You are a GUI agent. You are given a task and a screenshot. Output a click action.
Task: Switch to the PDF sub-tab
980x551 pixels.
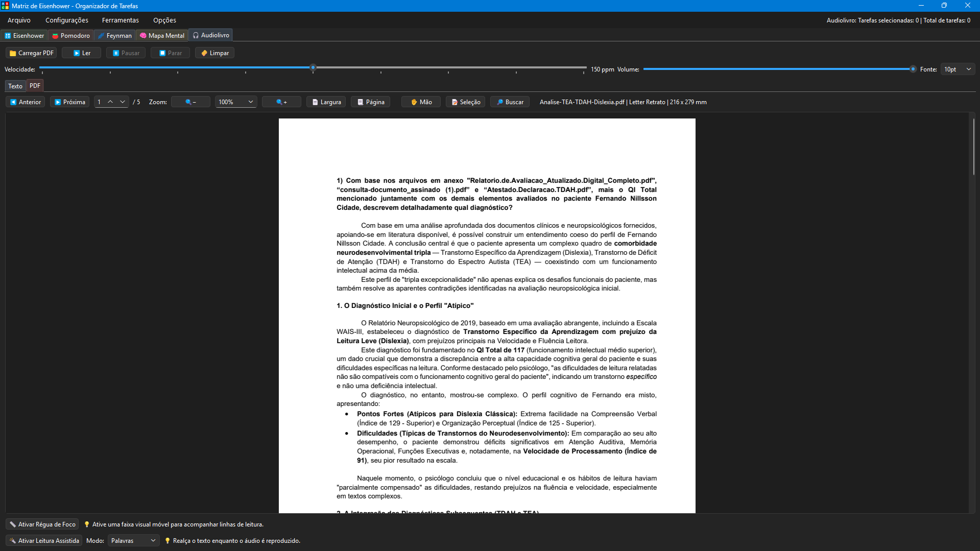pyautogui.click(x=35, y=86)
